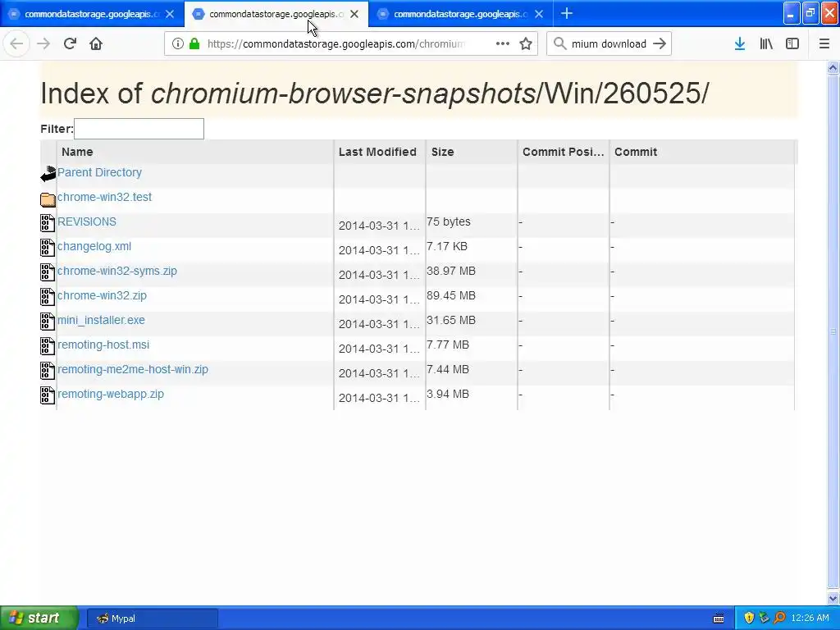
Task: Switch to the first browser tab
Action: 92,14
